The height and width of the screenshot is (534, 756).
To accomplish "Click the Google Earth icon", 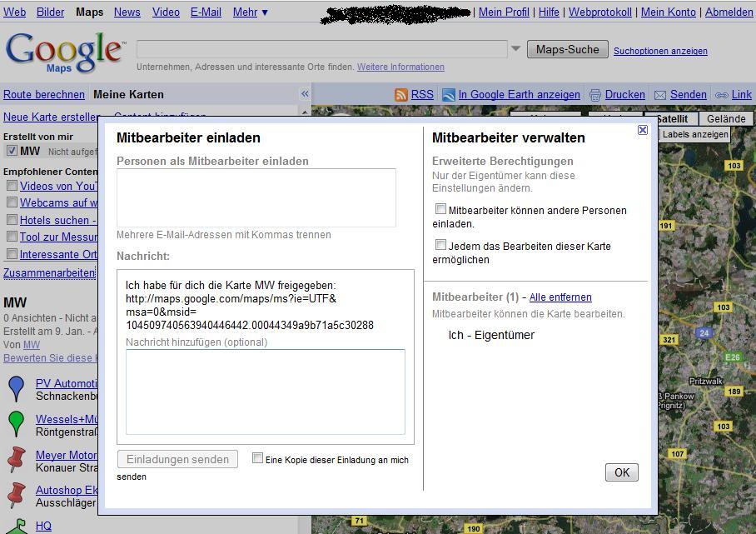I will pos(449,95).
